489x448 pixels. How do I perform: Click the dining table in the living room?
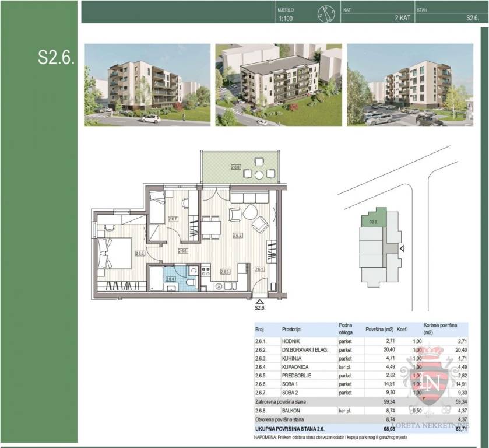click(212, 226)
